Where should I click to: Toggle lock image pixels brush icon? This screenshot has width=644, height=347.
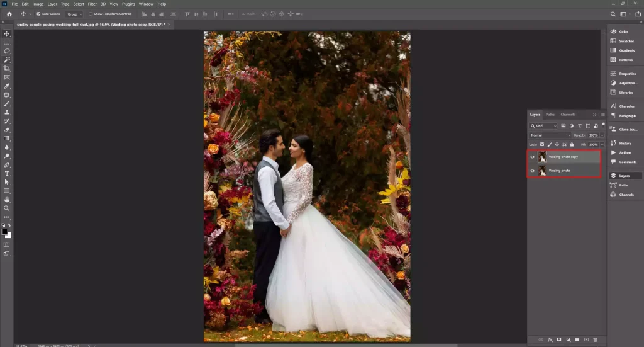tap(550, 145)
